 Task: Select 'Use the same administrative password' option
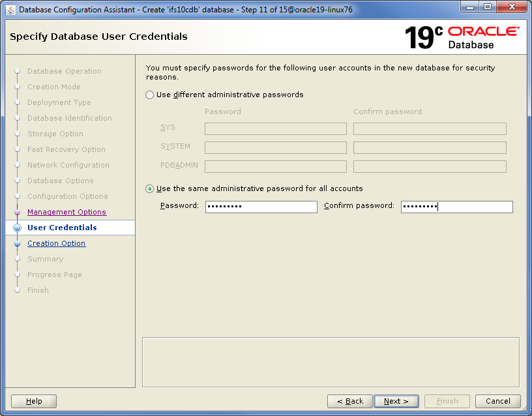point(150,188)
